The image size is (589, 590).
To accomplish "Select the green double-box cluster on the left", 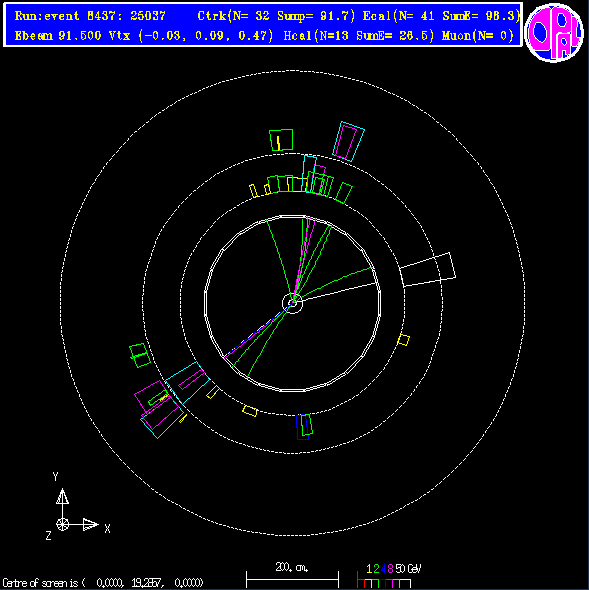I will [140, 355].
